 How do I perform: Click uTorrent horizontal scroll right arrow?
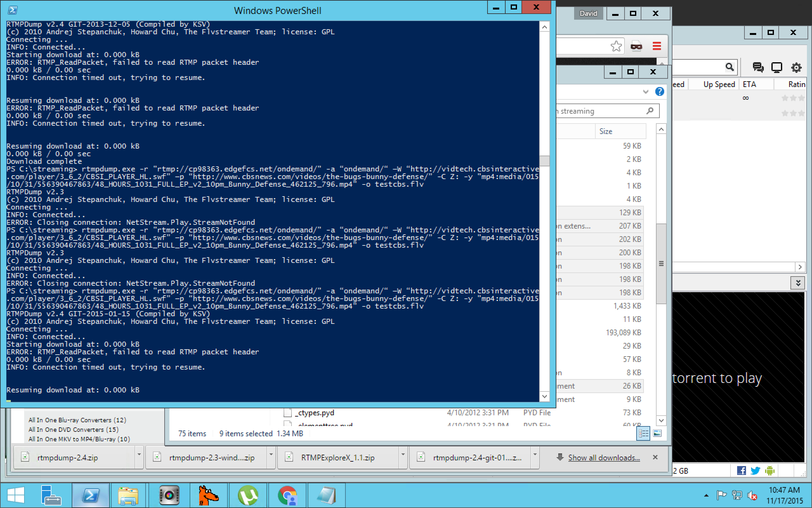click(800, 267)
